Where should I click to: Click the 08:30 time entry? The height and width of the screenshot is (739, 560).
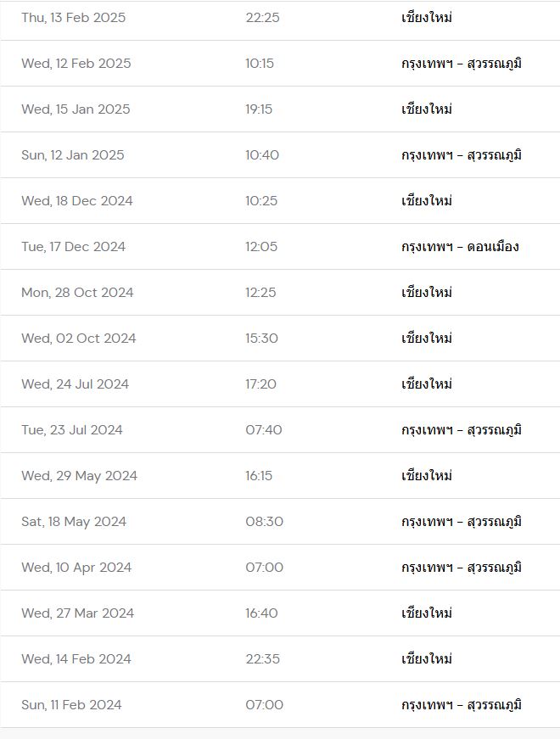(264, 521)
